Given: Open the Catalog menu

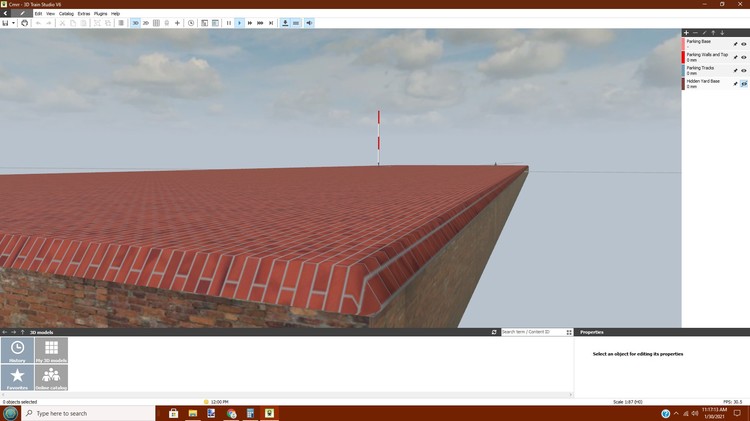Looking at the screenshot, I should tap(66, 14).
